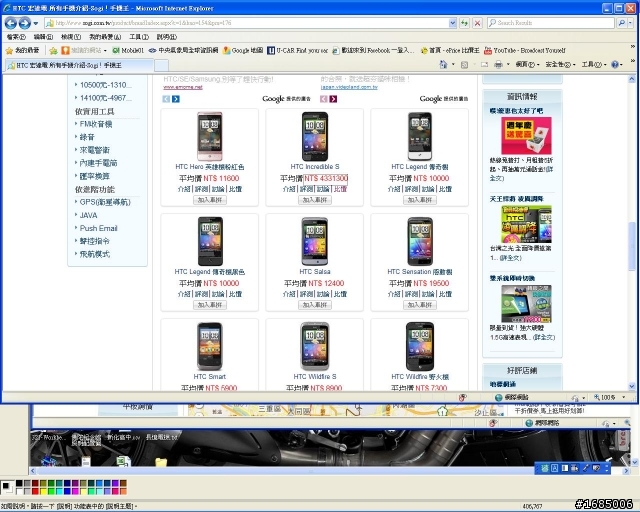
Task: Expand the Home button dropdown arrow
Action: click(x=453, y=65)
